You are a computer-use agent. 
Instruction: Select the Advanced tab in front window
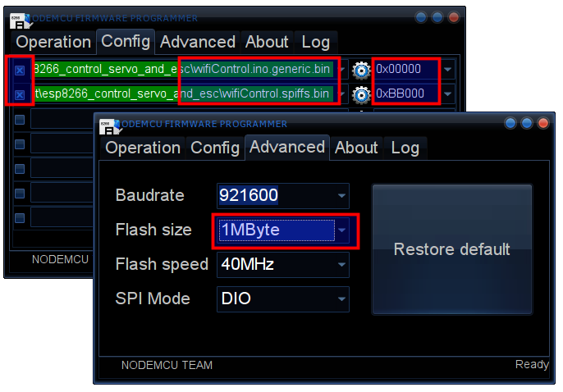(x=287, y=147)
